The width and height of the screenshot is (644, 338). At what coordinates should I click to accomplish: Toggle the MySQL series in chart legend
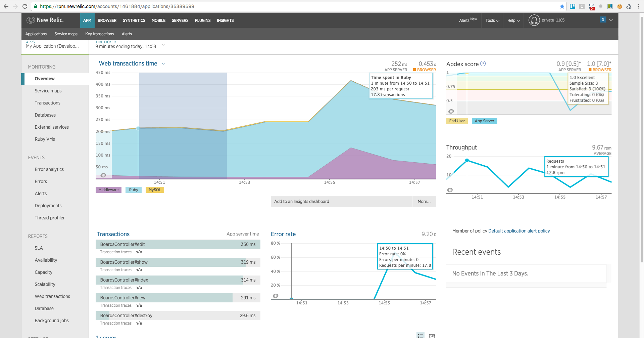155,190
